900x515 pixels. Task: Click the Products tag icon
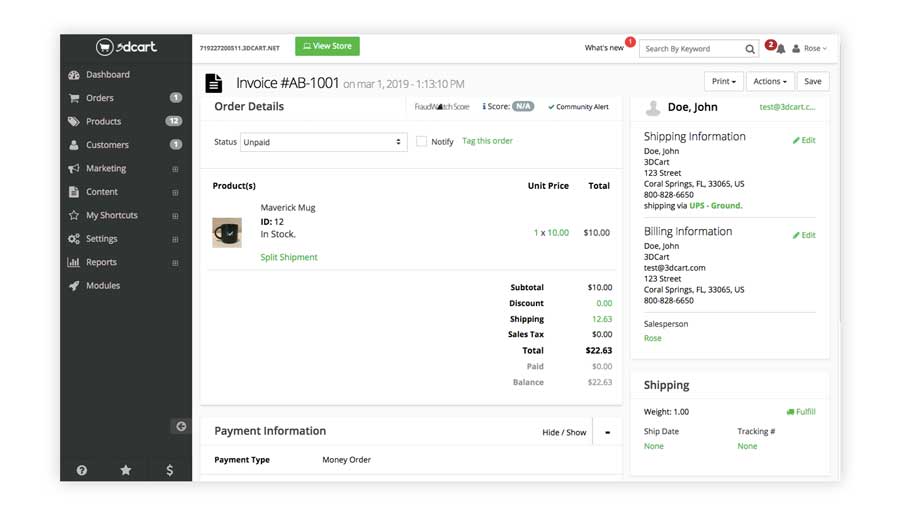(x=73, y=122)
